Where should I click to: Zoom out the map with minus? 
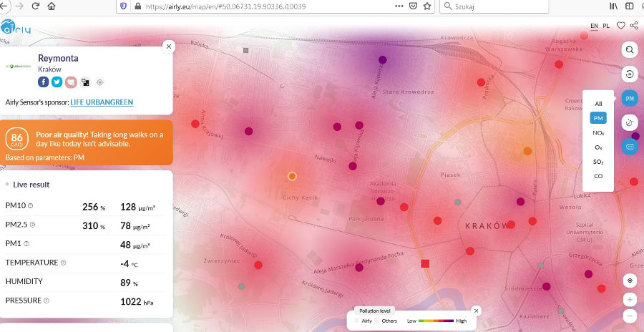click(630, 316)
